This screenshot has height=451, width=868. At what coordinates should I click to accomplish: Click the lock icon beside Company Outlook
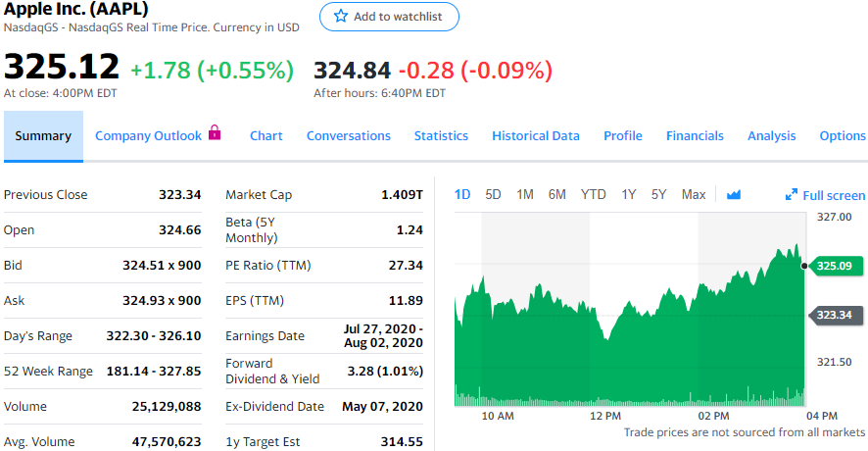coord(215,133)
